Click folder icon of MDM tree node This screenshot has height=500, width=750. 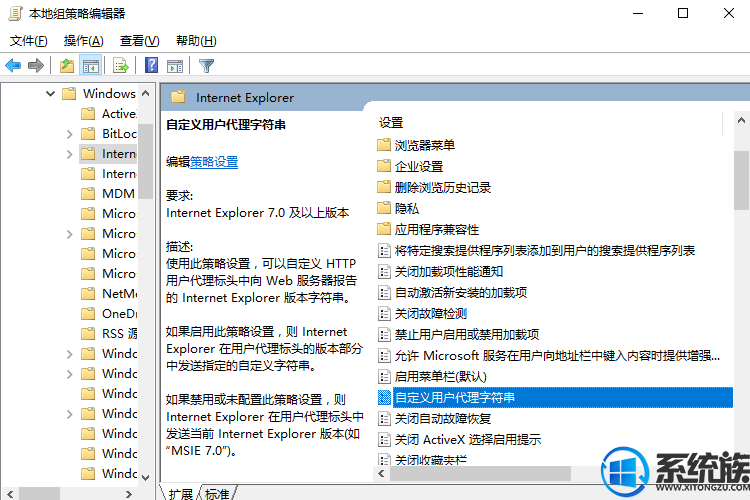[88, 193]
